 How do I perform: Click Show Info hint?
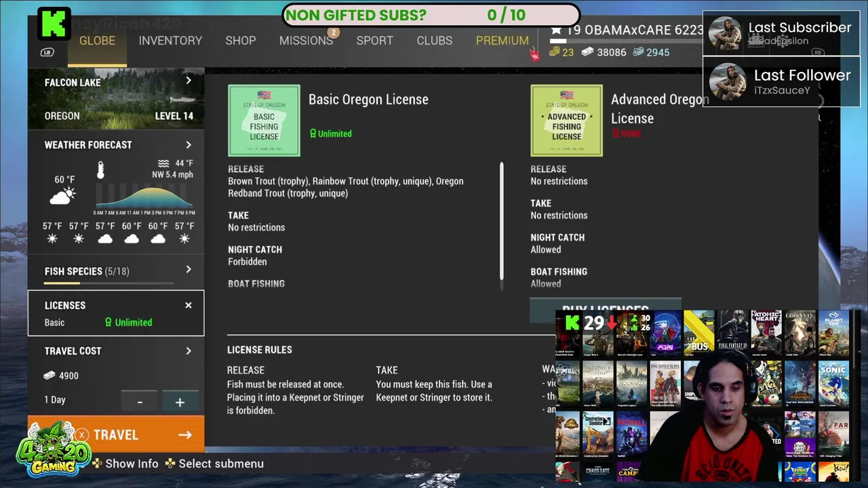132,464
